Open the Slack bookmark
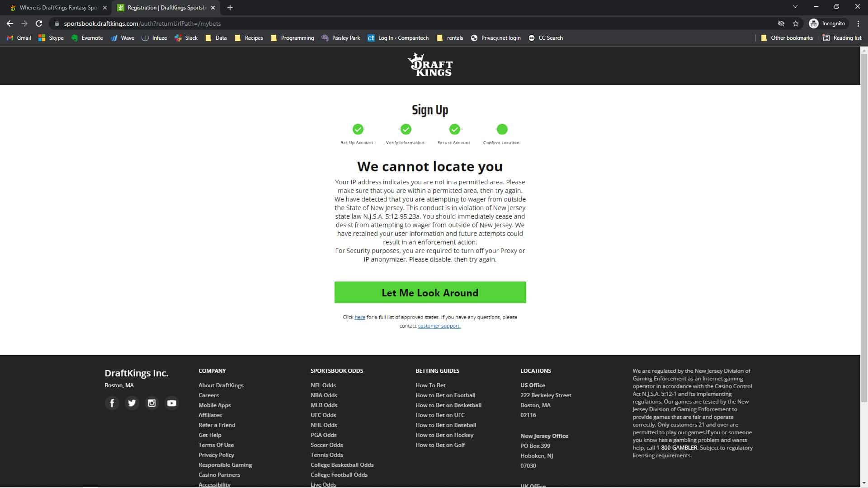The image size is (868, 488). (x=186, y=38)
